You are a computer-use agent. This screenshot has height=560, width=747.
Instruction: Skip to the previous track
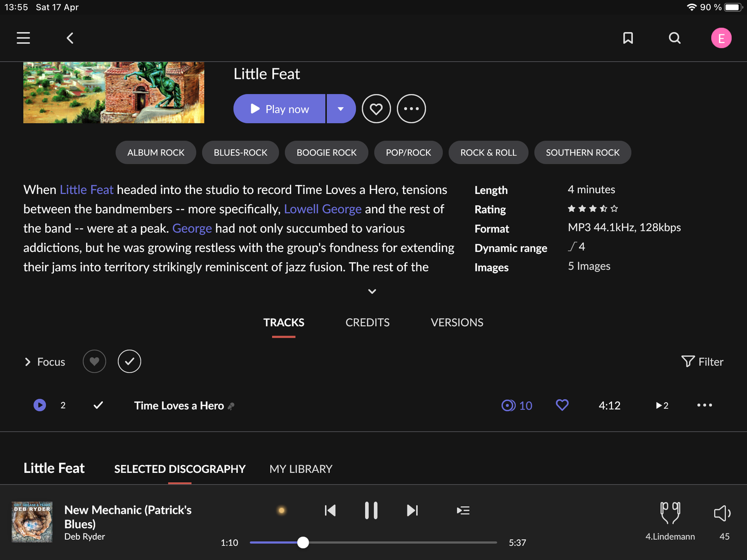330,511
